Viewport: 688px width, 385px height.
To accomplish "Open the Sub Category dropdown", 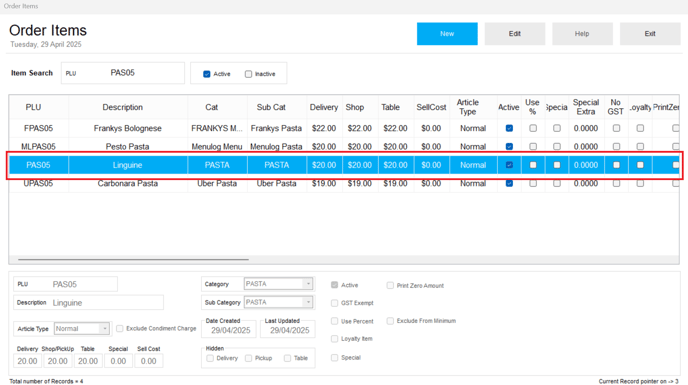I will point(308,302).
